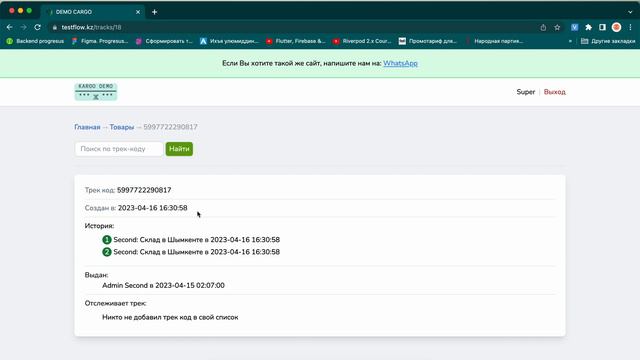Open the Сформировать bookmark
This screenshot has width=640, height=360.
[x=164, y=41]
